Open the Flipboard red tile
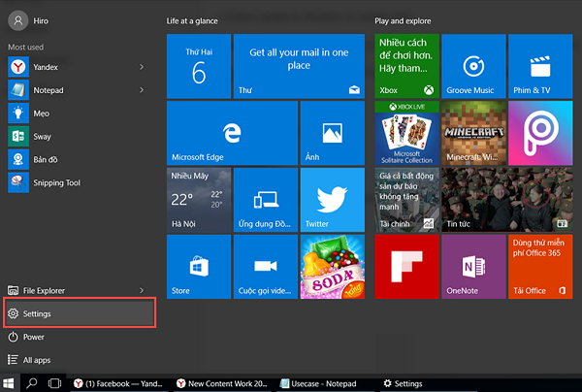 (406, 266)
